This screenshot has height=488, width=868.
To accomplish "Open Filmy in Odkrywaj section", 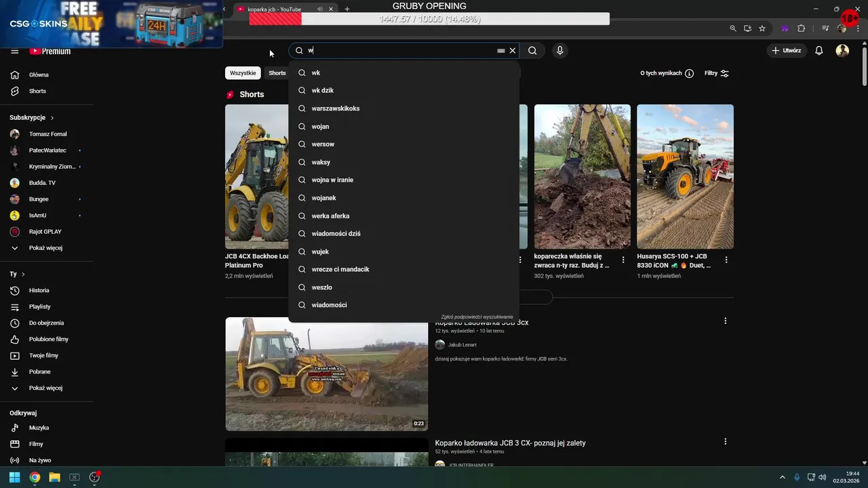I will click(45, 445).
